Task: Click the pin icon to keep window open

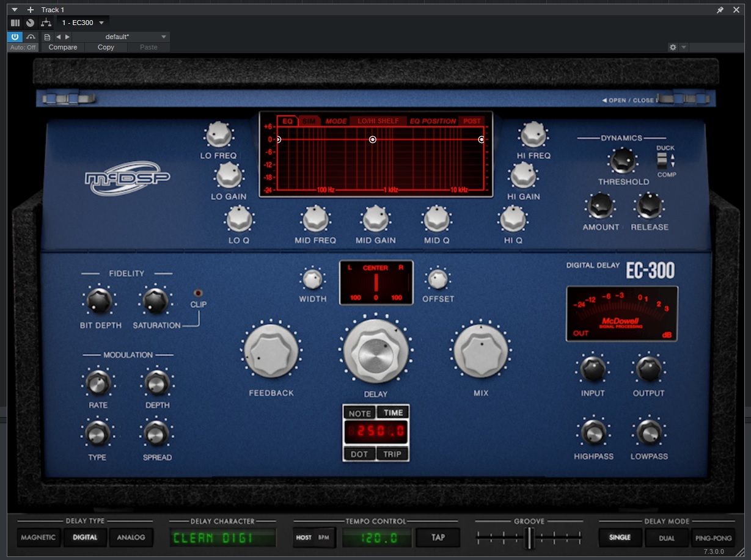Action: coord(720,10)
